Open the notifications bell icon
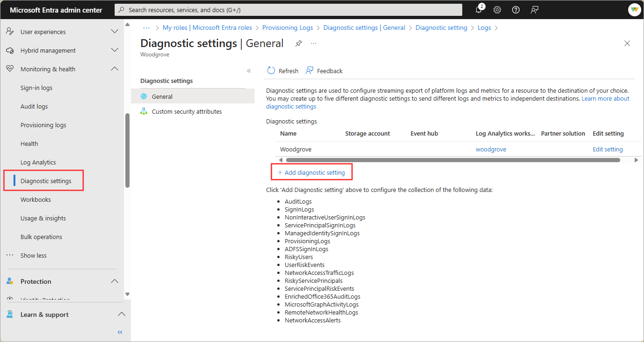 click(479, 10)
